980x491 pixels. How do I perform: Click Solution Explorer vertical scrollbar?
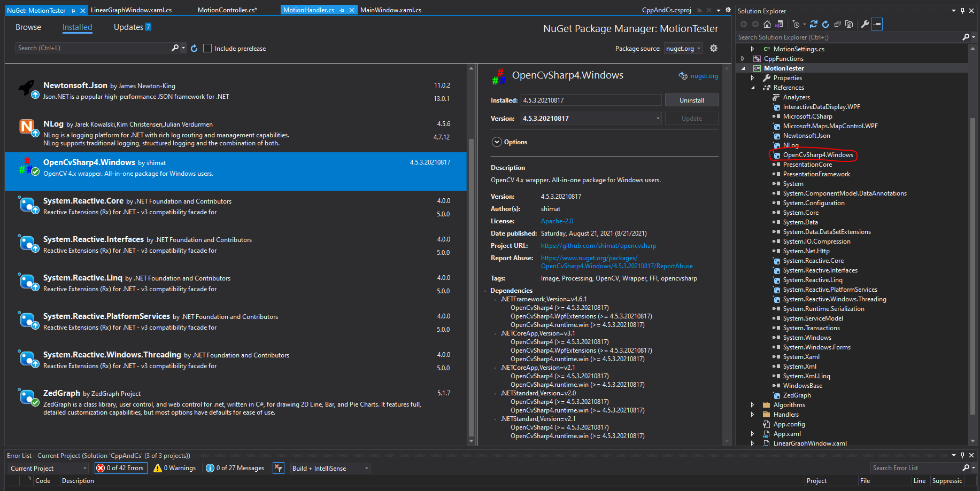[973, 267]
